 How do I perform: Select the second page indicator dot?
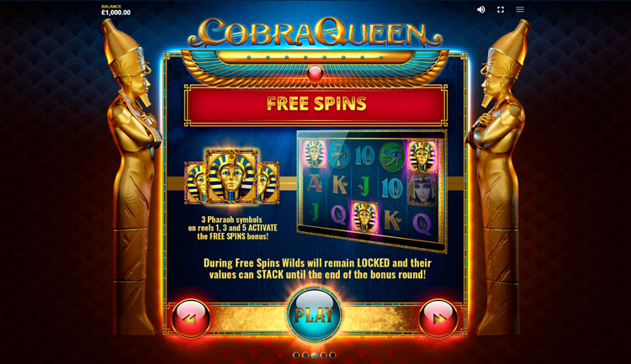click(x=305, y=355)
